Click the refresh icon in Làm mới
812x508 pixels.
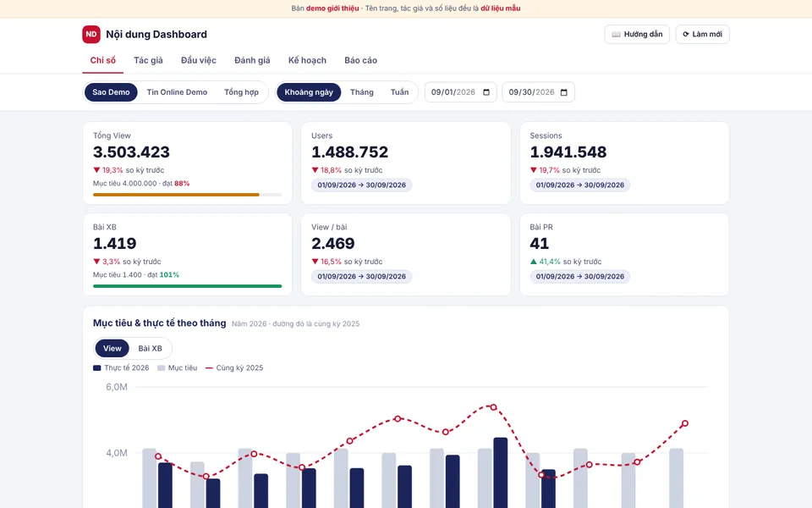pos(686,34)
